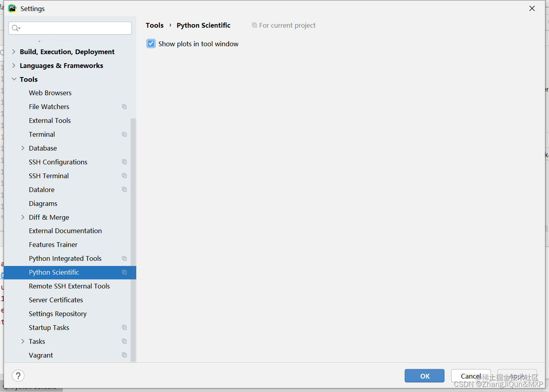The height and width of the screenshot is (392, 549).
Task: Click For current project label
Action: pos(287,25)
